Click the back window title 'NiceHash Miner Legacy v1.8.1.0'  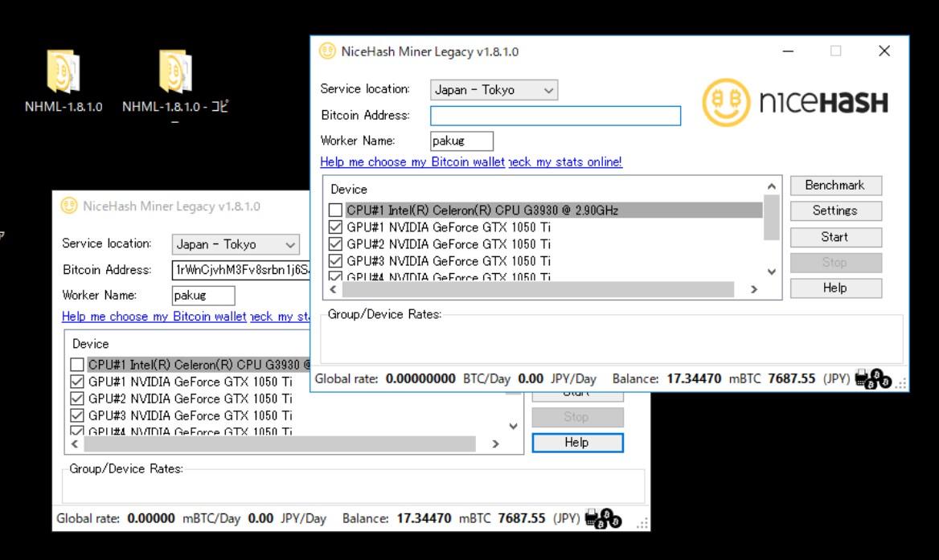point(171,206)
